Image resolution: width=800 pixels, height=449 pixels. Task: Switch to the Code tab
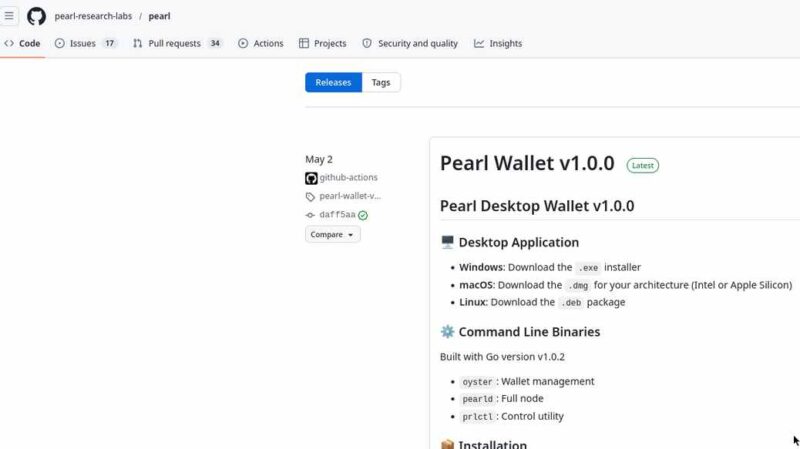(x=22, y=43)
